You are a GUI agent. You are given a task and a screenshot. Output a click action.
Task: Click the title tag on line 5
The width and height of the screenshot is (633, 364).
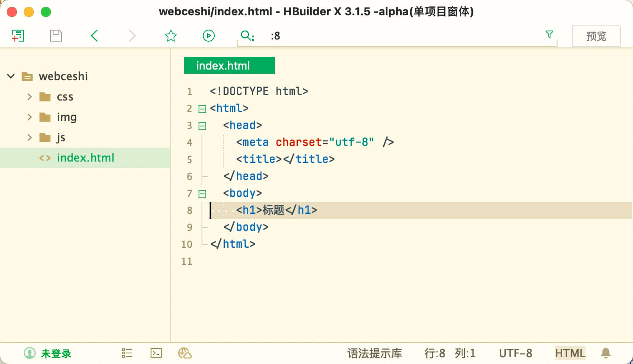285,159
